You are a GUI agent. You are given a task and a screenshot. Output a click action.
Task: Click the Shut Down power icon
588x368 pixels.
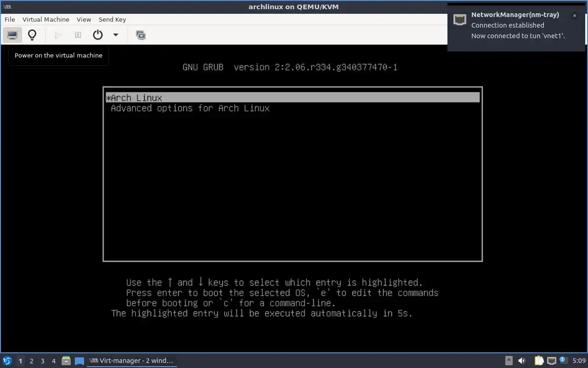coord(98,35)
